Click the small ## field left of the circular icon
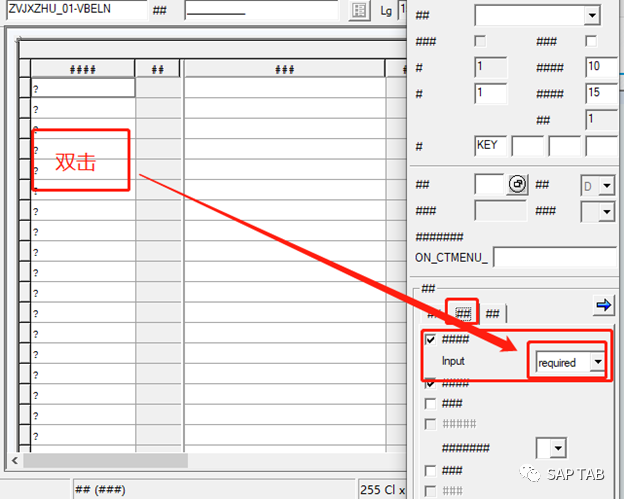Image resolution: width=624 pixels, height=499 pixels. 489,184
